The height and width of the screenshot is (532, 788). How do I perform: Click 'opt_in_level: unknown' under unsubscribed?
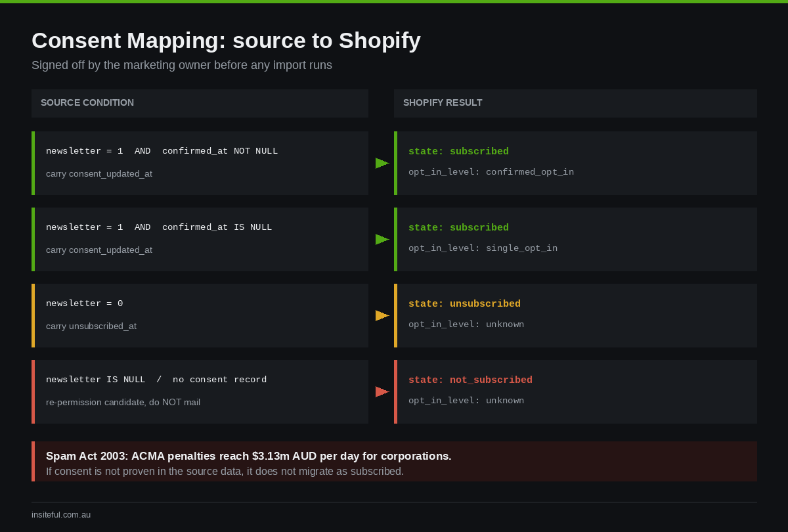point(466,324)
